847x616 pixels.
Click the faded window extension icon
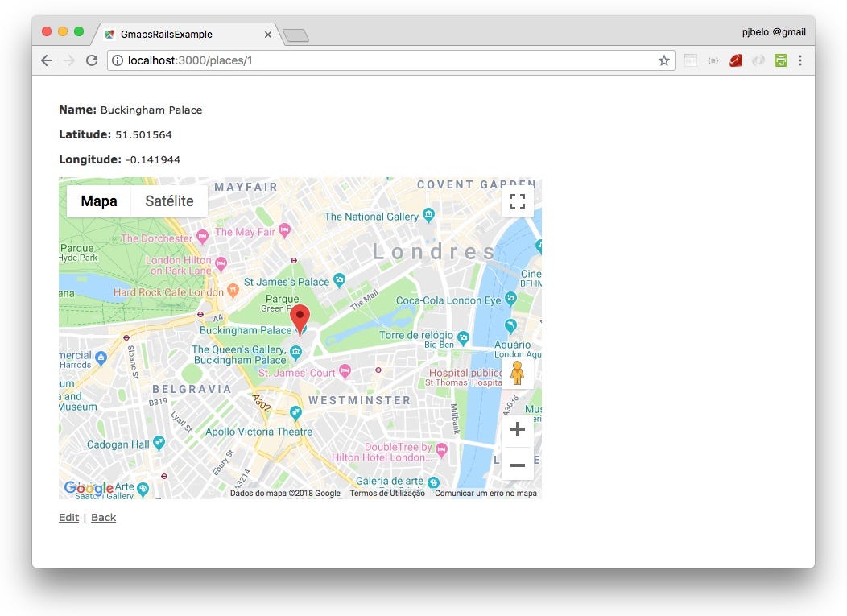pyautogui.click(x=690, y=60)
